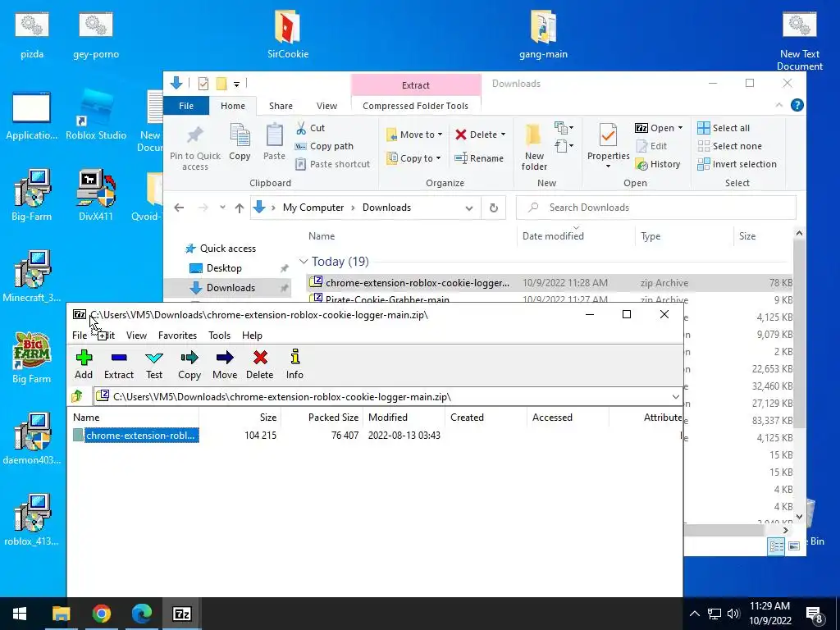Sort Explorer files by Type column
This screenshot has height=630, width=840.
(651, 236)
